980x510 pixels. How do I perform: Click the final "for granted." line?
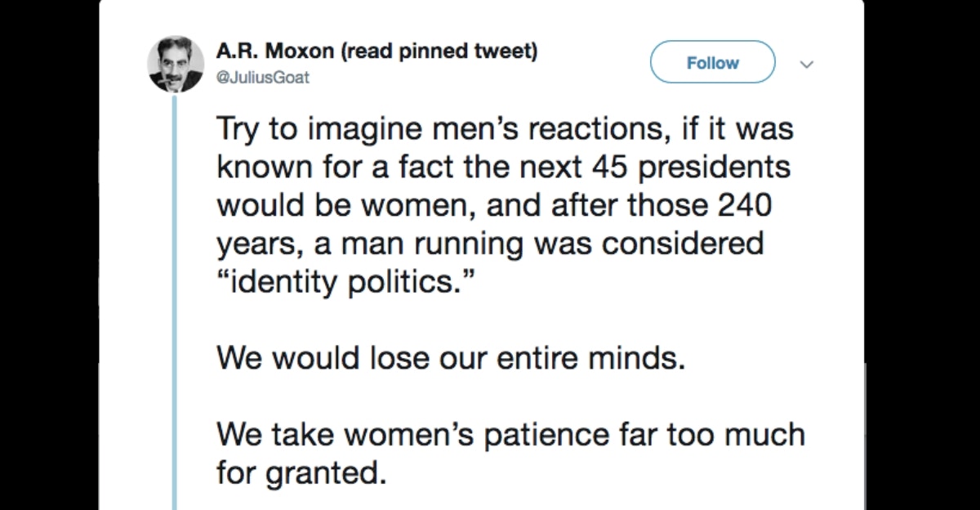pyautogui.click(x=298, y=472)
